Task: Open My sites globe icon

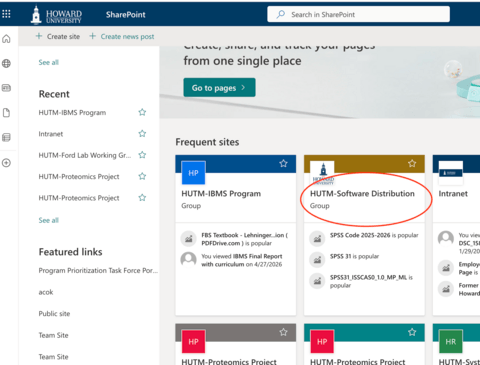Action: pyautogui.click(x=6, y=63)
